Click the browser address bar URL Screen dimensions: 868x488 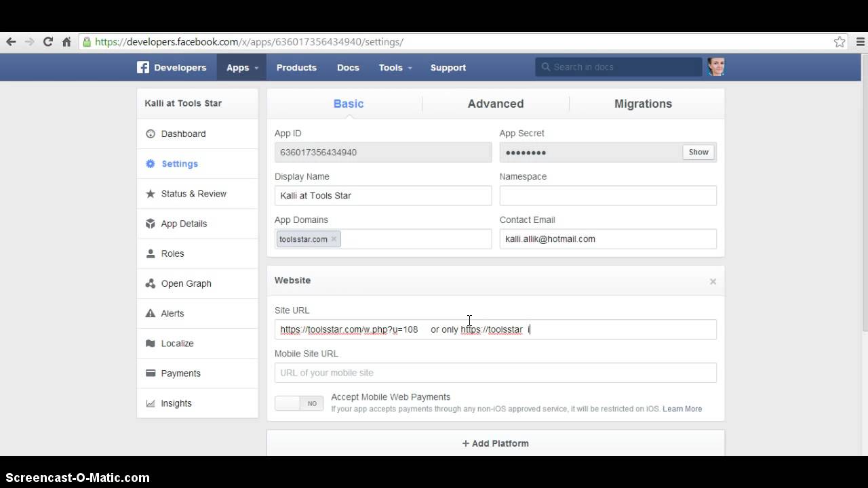pos(249,42)
